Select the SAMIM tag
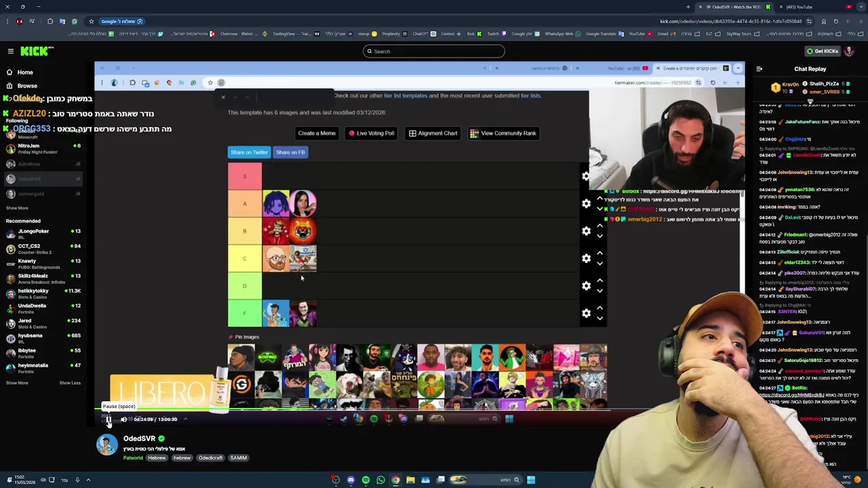The height and width of the screenshot is (488, 868). (238, 458)
